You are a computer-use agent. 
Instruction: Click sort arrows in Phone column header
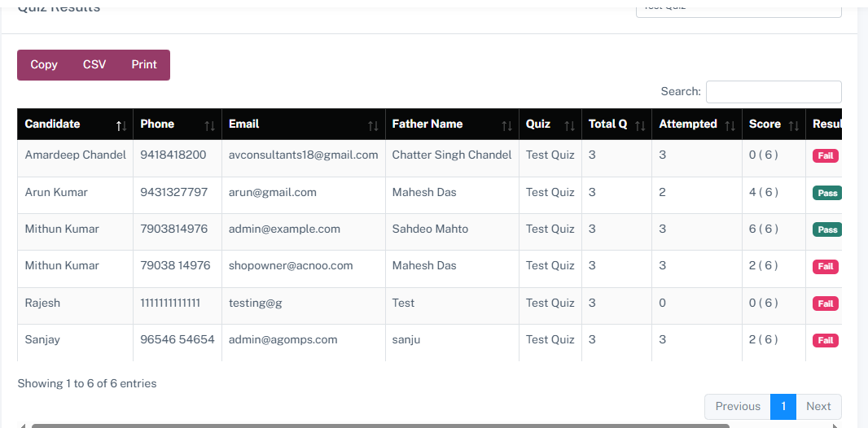(209, 125)
